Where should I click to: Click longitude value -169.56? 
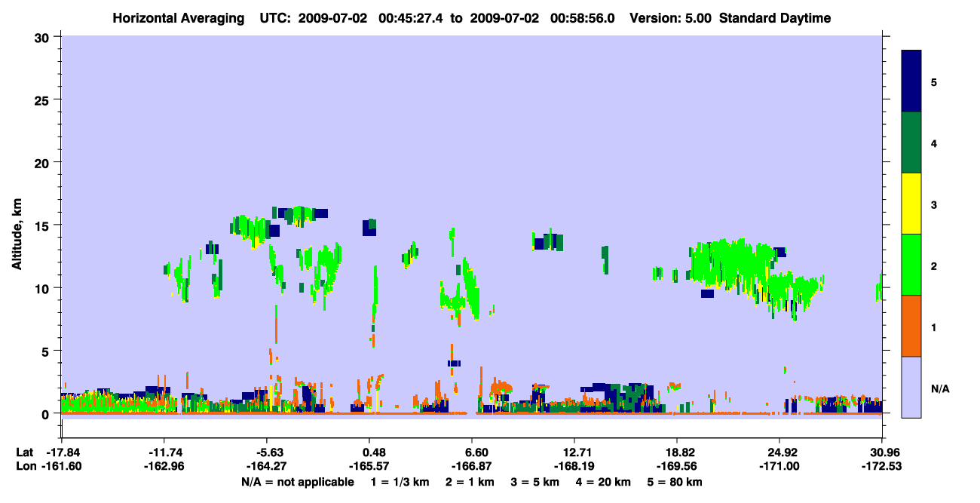click(677, 467)
